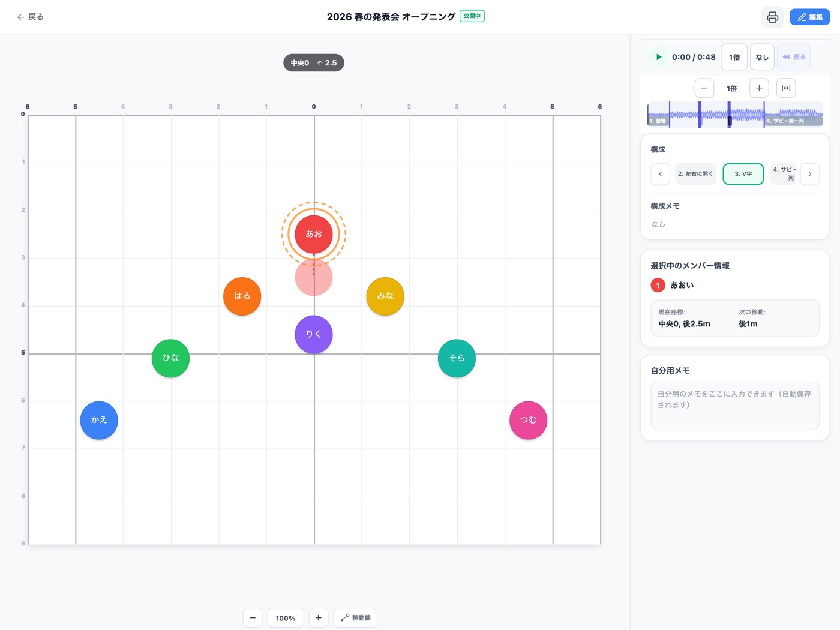Click the title 2026 春の発表会 オープニング
840x630 pixels.
click(391, 17)
